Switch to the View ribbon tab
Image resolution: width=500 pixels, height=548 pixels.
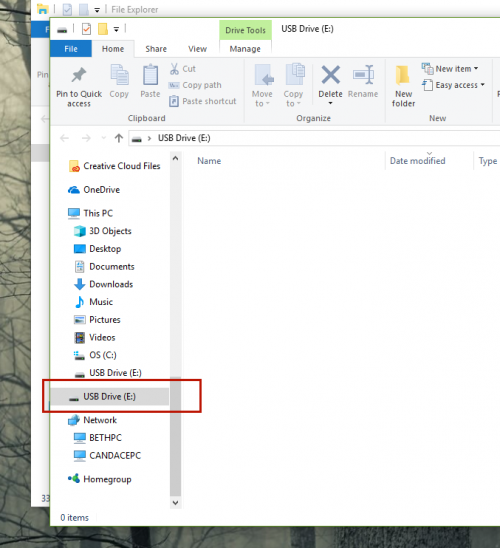(197, 49)
